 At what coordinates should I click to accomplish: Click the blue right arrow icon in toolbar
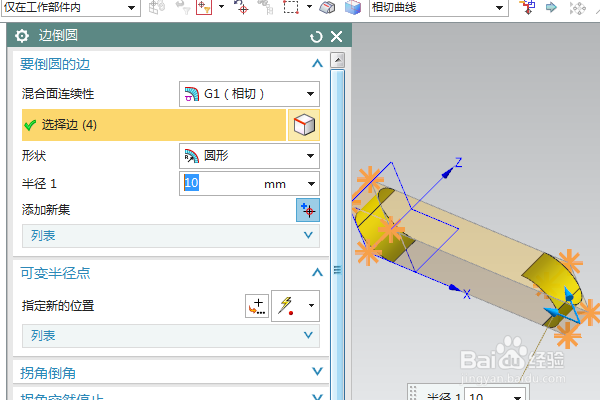pyautogui.click(x=551, y=7)
